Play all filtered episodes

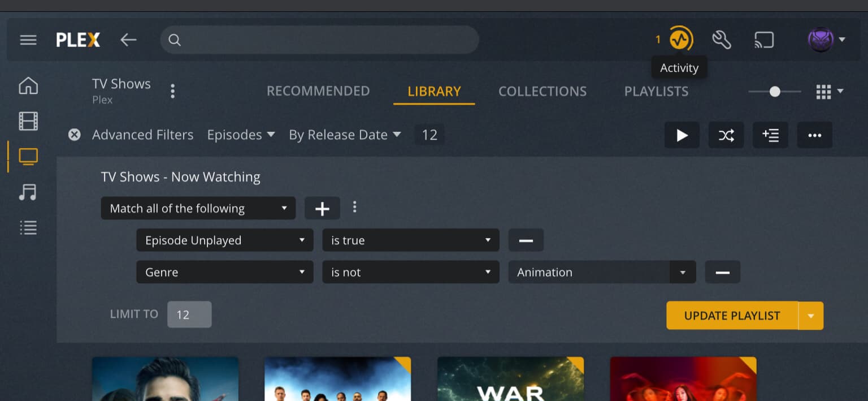point(682,135)
